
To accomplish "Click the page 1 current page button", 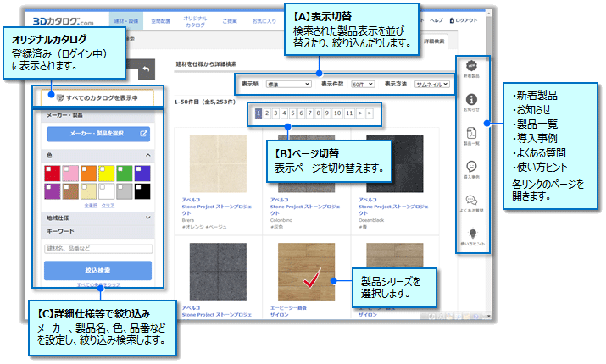I will pos(259,113).
